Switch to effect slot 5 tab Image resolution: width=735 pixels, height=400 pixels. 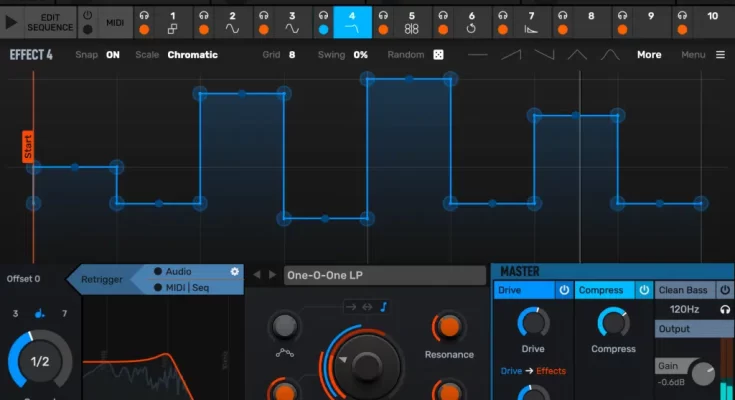(411, 21)
